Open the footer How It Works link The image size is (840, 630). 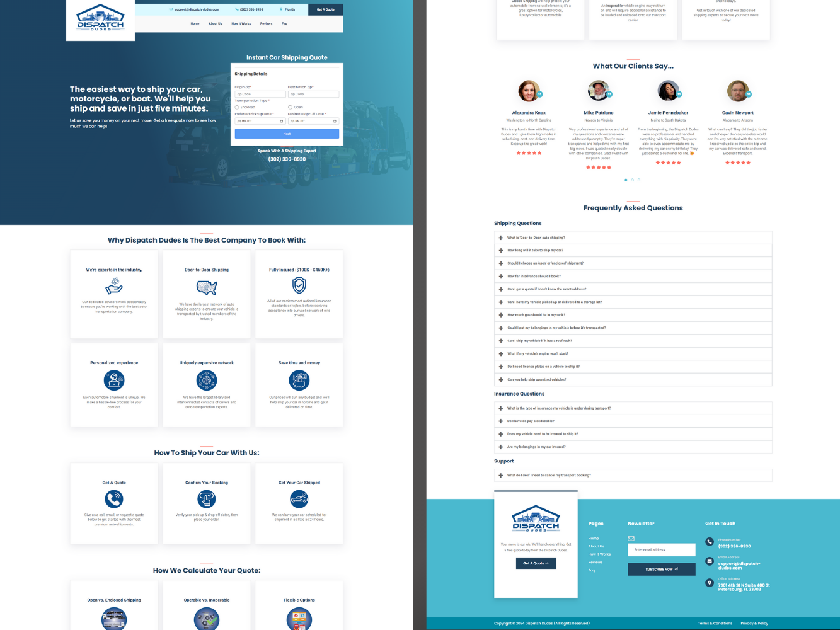point(600,554)
